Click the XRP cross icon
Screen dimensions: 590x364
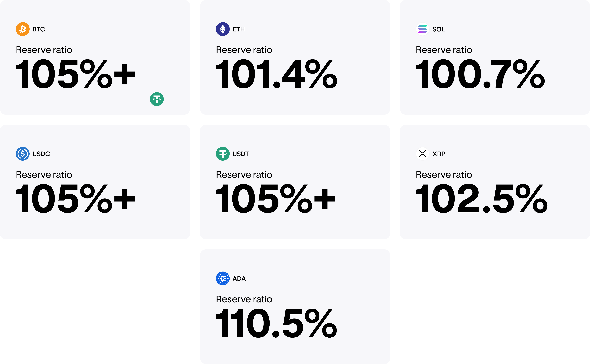click(x=422, y=154)
